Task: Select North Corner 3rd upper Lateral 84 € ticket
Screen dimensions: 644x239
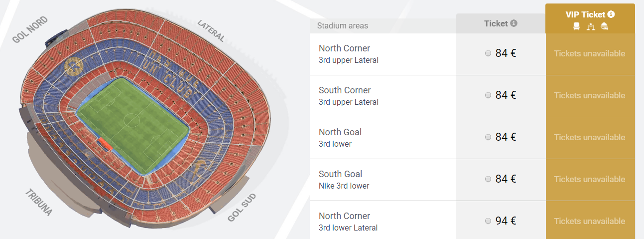Action: 488,53
